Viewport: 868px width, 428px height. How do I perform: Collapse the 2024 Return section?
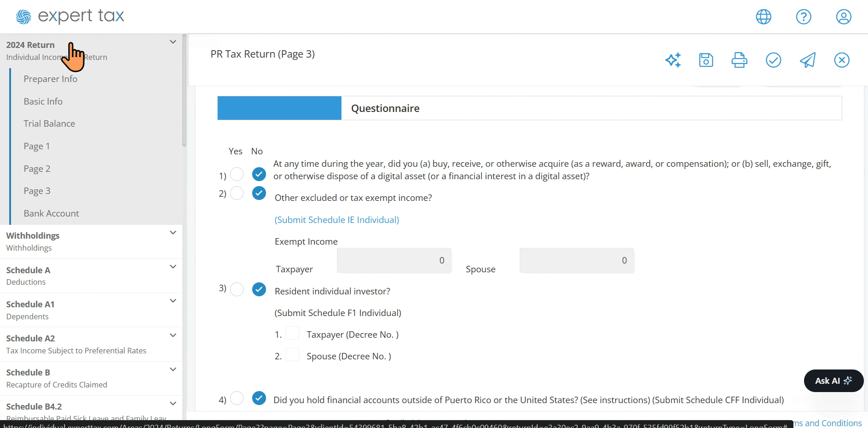[x=173, y=42]
